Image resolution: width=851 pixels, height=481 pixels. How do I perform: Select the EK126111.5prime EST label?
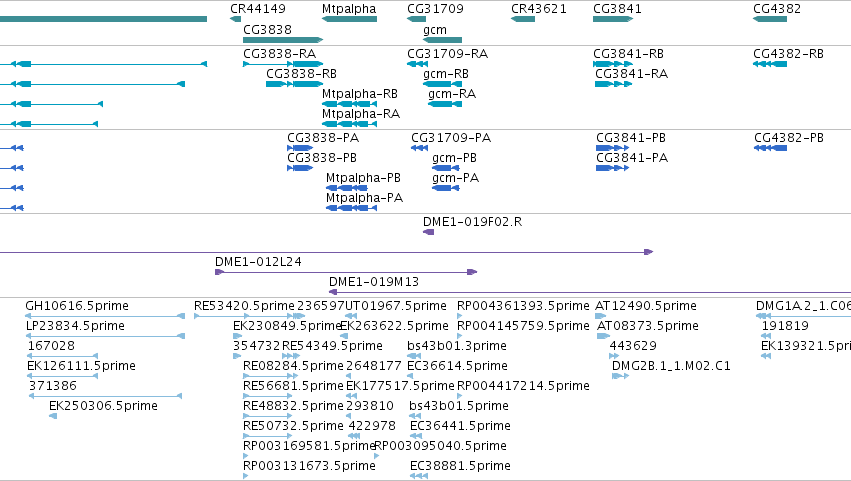pos(81,366)
